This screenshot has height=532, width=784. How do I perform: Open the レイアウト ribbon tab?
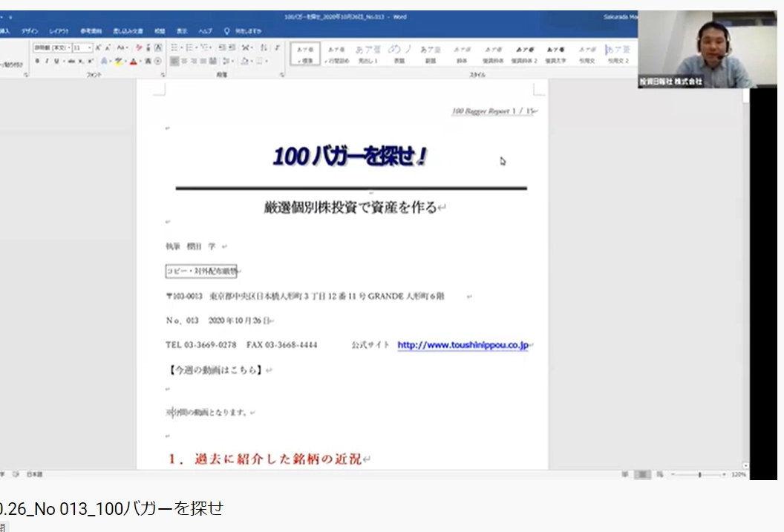pos(59,31)
